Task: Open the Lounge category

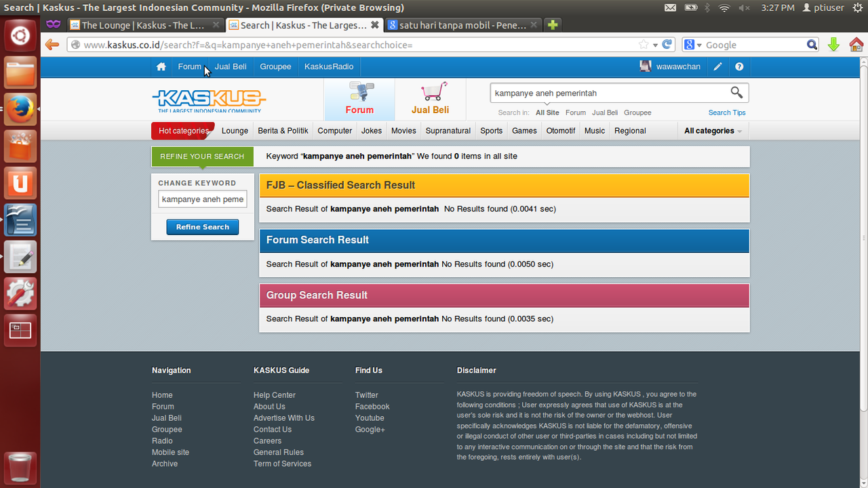Action: 235,131
